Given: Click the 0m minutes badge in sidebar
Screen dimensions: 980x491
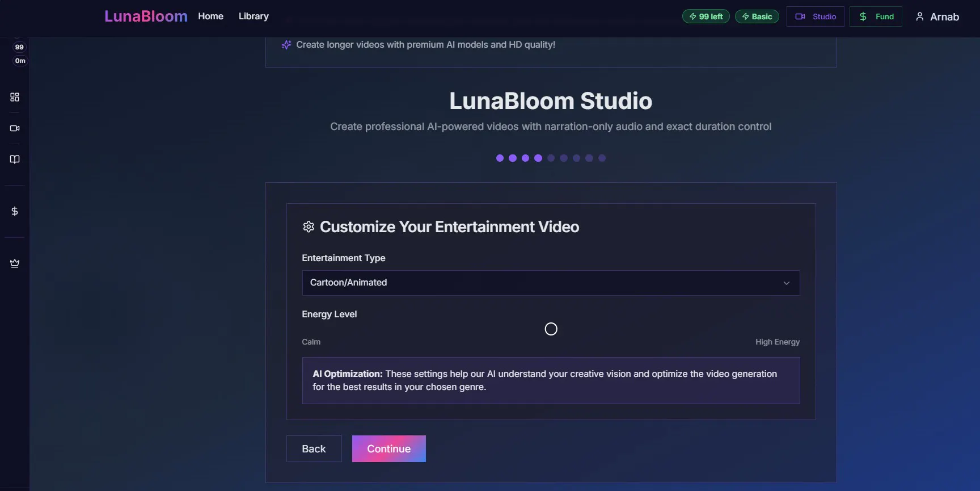Looking at the screenshot, I should (20, 61).
